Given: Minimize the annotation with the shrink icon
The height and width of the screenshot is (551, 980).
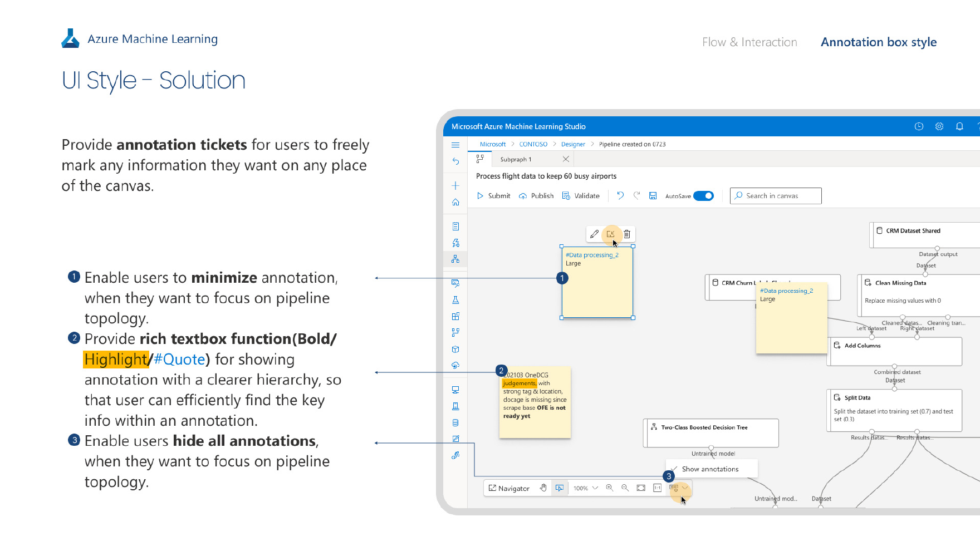Looking at the screenshot, I should click(611, 234).
